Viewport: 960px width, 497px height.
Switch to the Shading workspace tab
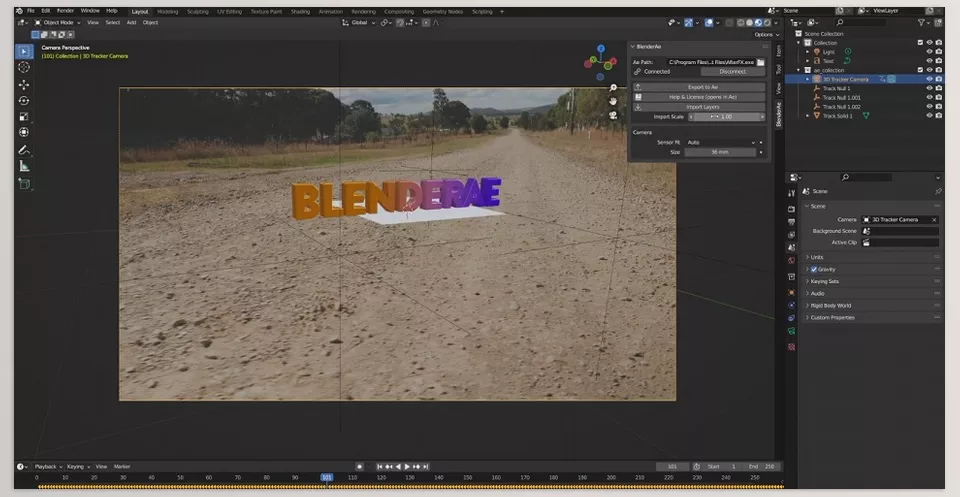pyautogui.click(x=300, y=12)
